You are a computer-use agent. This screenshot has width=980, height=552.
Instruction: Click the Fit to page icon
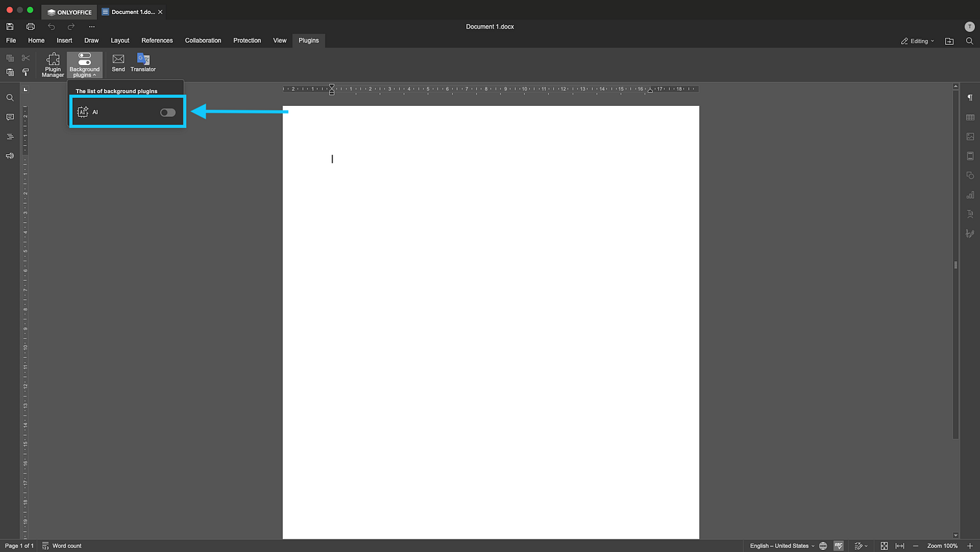click(x=884, y=546)
